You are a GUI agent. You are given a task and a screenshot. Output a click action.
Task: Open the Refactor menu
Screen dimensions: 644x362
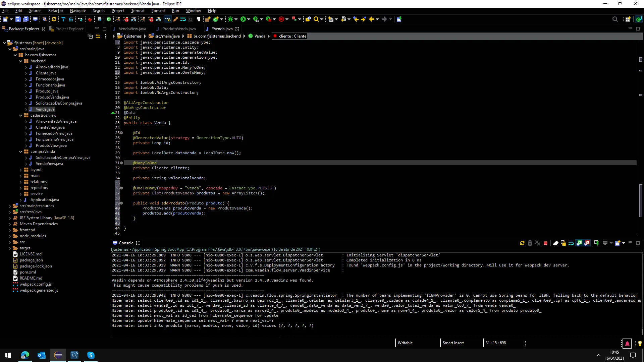[x=55, y=11]
